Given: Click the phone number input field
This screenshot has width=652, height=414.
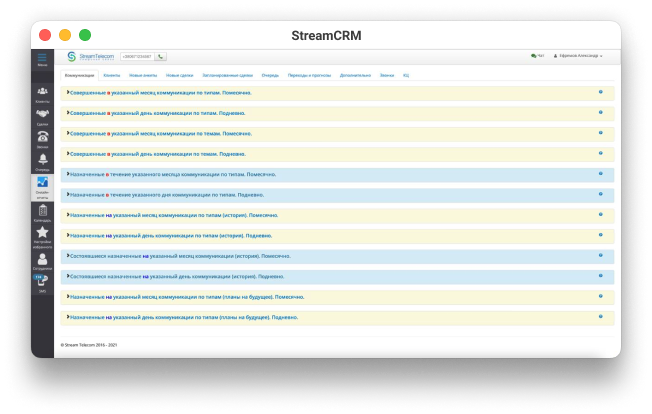Looking at the screenshot, I should (x=137, y=57).
